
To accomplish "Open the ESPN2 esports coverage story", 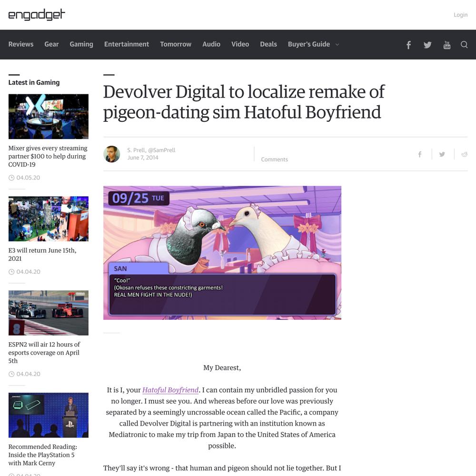I will (44, 353).
